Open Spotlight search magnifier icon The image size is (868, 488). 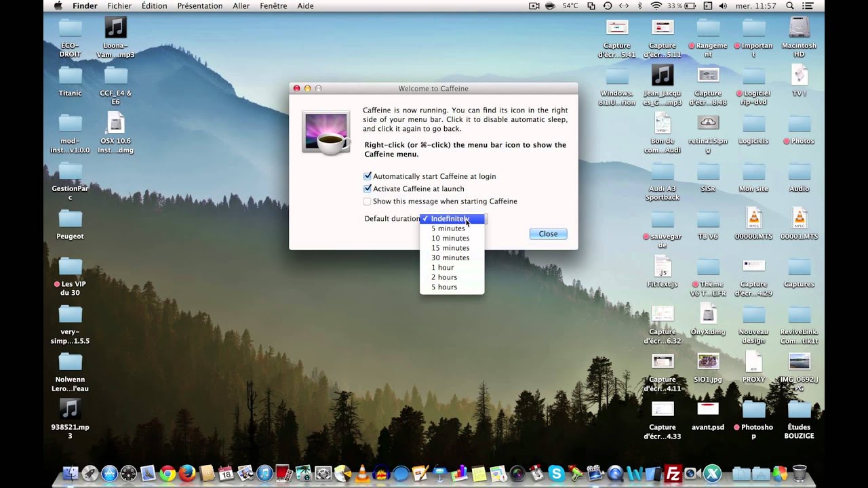(790, 5)
